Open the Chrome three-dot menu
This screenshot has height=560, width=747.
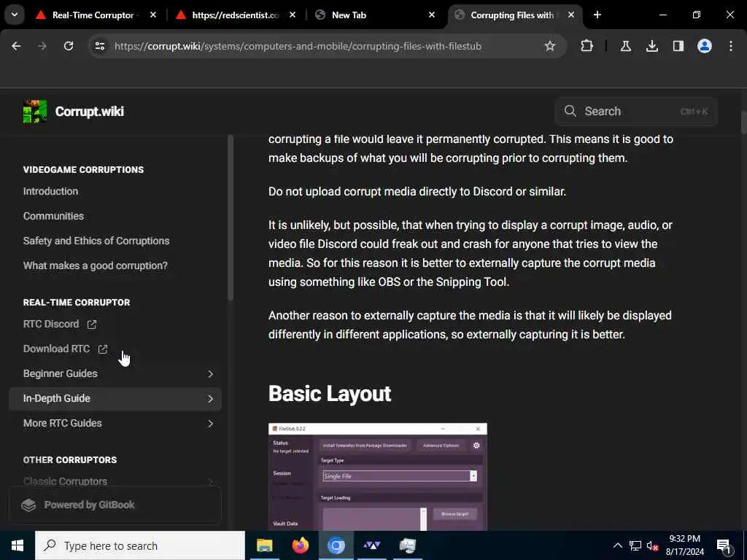coord(731,46)
